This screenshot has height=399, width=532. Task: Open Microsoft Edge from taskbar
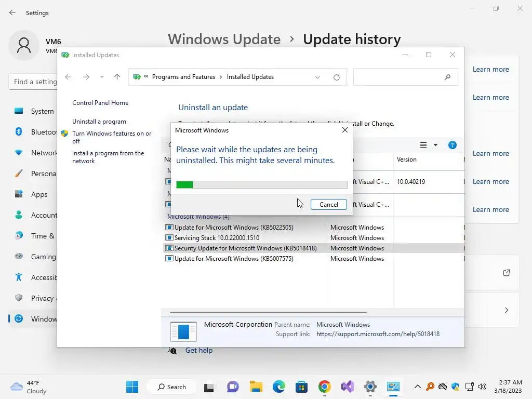click(x=278, y=387)
